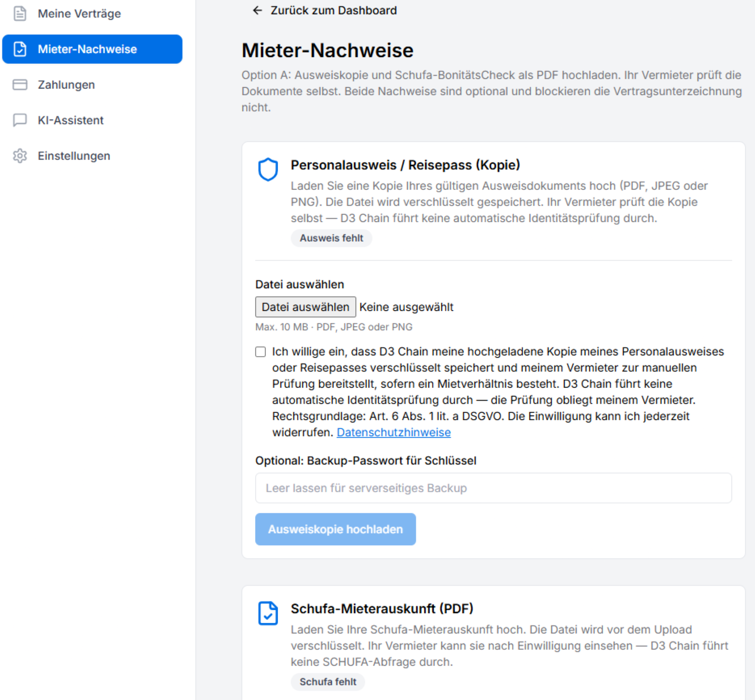Screen dimensions: 755x700
Task: Click the Mieter-Nachweise file-check sidebar icon
Action: click(20, 49)
